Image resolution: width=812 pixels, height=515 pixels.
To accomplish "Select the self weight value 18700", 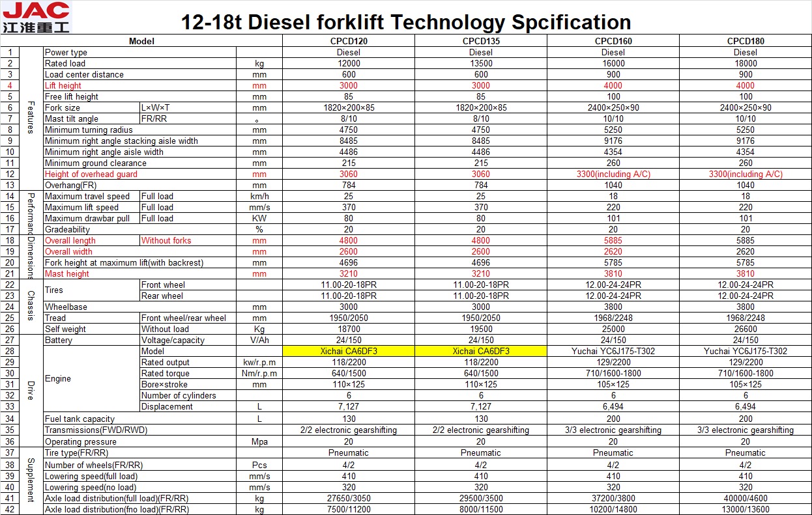I will [x=349, y=329].
